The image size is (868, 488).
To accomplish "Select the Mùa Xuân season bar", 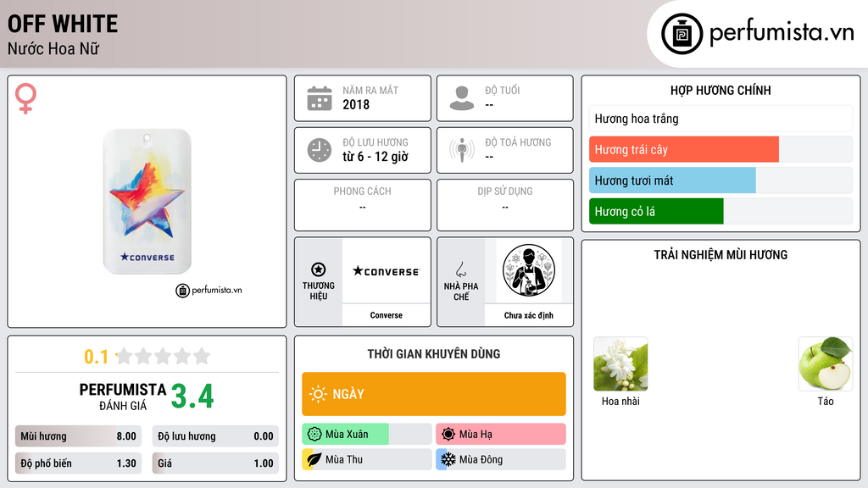I will (367, 435).
